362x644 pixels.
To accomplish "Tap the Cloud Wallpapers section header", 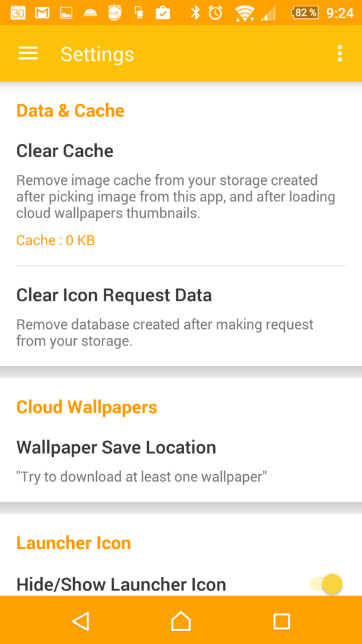I will [x=87, y=407].
